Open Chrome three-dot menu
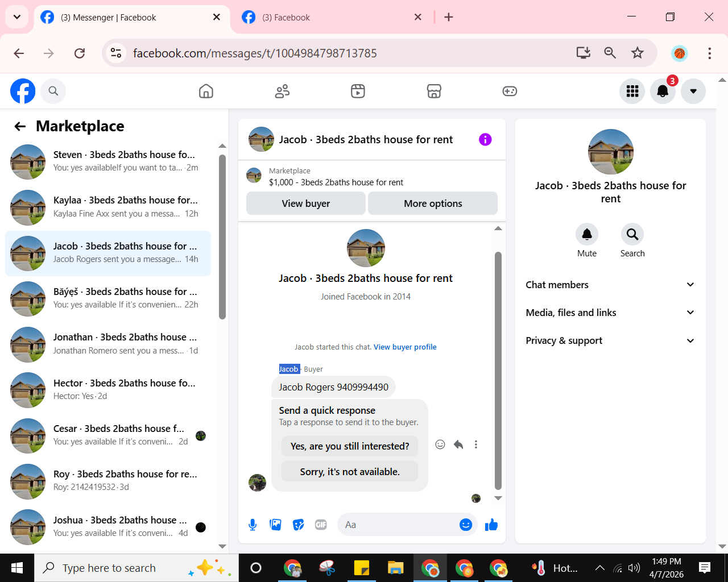Screen dimensions: 728x582 [x=709, y=53]
